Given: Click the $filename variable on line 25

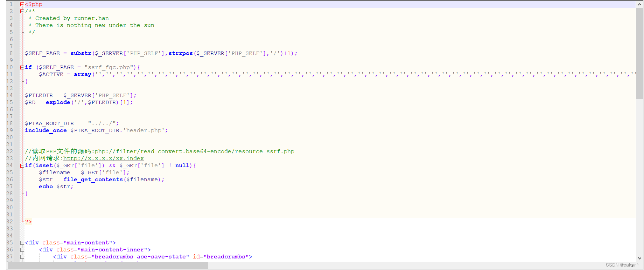Looking at the screenshot, I should pos(55,173).
